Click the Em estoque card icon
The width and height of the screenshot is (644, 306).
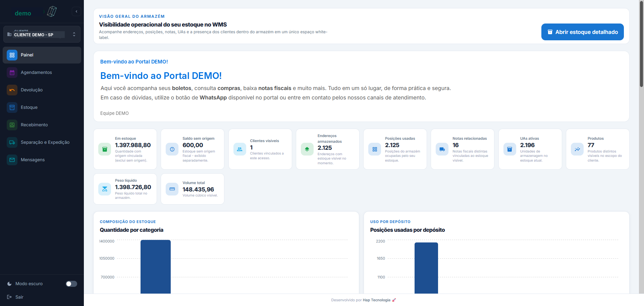click(105, 149)
